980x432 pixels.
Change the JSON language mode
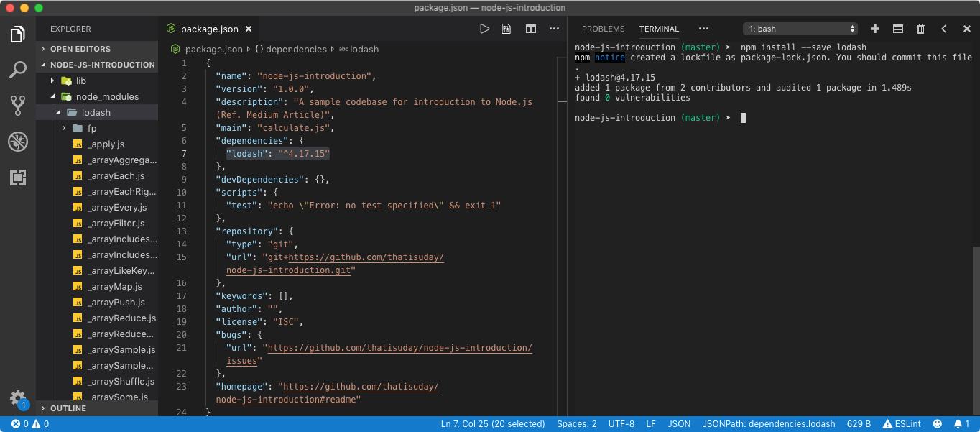[x=679, y=424]
